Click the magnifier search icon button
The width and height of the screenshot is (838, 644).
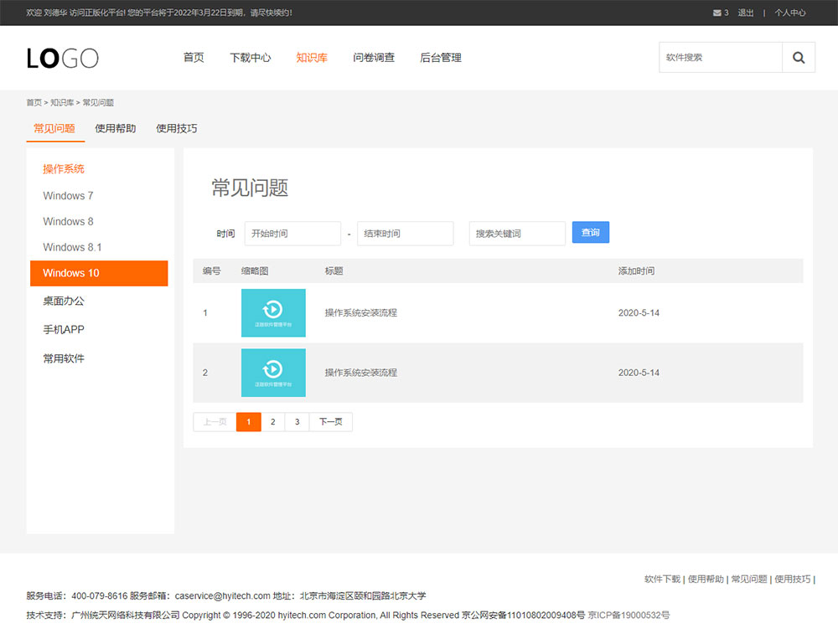click(798, 58)
